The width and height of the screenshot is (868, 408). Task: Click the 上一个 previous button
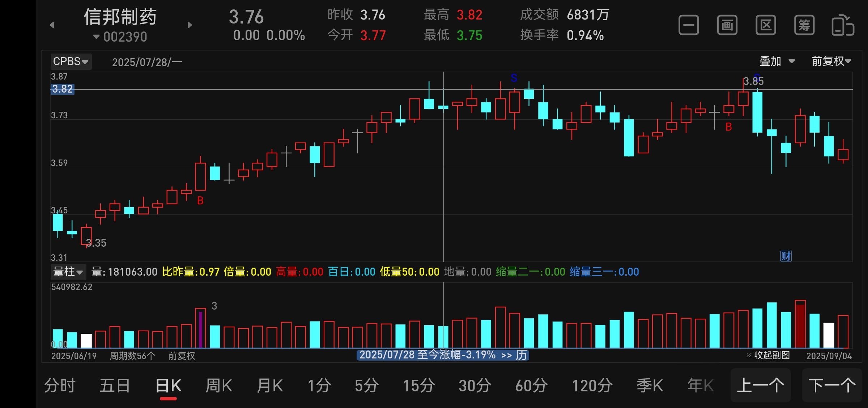pyautogui.click(x=761, y=386)
